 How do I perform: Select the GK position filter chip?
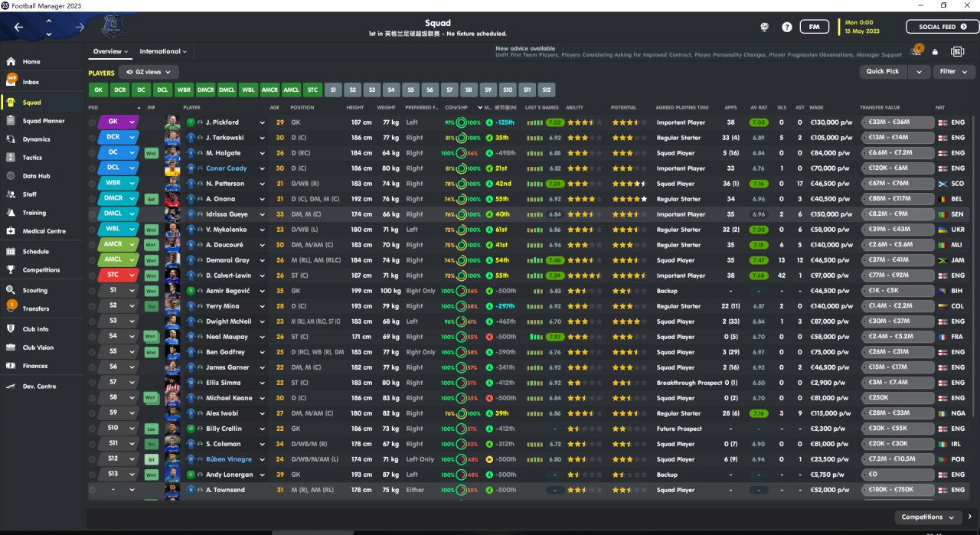98,90
